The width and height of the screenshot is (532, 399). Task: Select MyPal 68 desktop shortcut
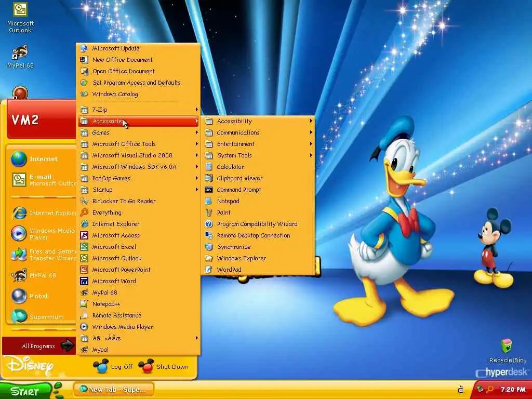click(20, 56)
